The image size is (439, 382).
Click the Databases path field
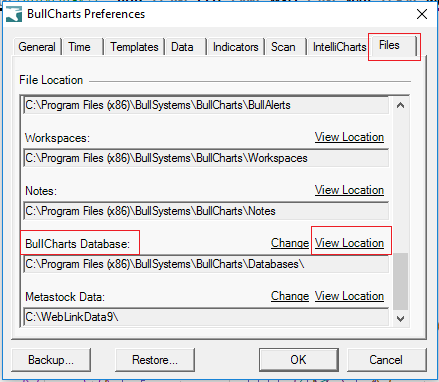[x=206, y=264]
